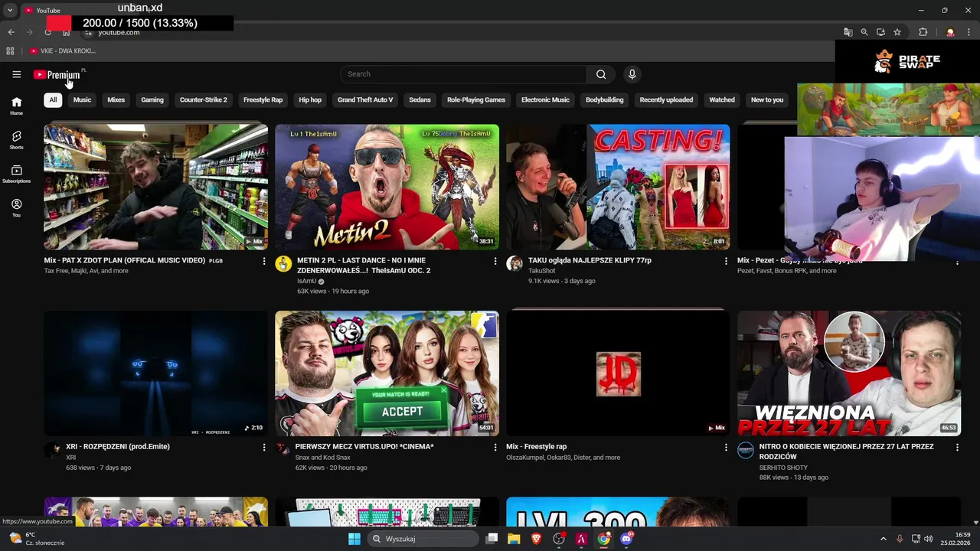Open options for PIERWSZY MECZ VIRTUS.UPO! video
The height and width of the screenshot is (551, 980).
coord(495,447)
